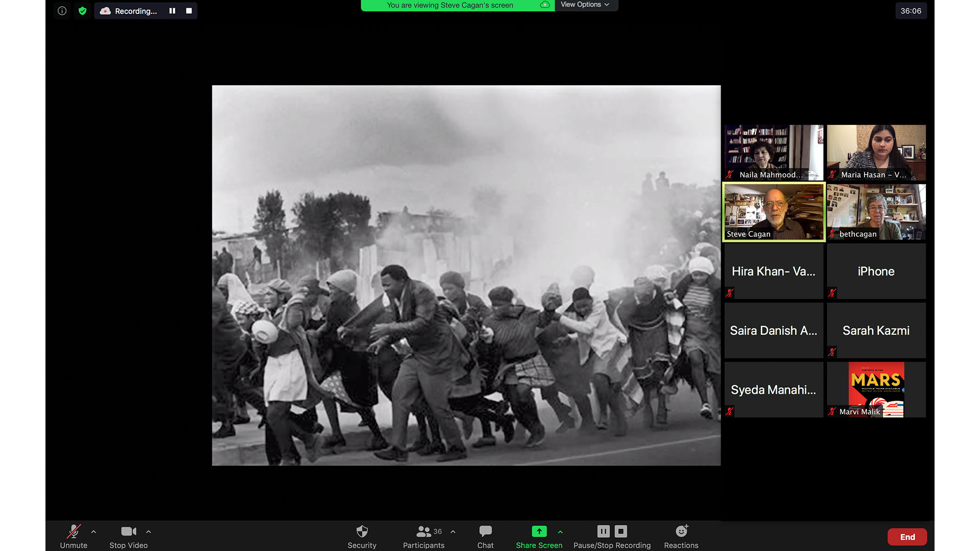Click the participant count 36
The image size is (980, 551).
(x=437, y=532)
